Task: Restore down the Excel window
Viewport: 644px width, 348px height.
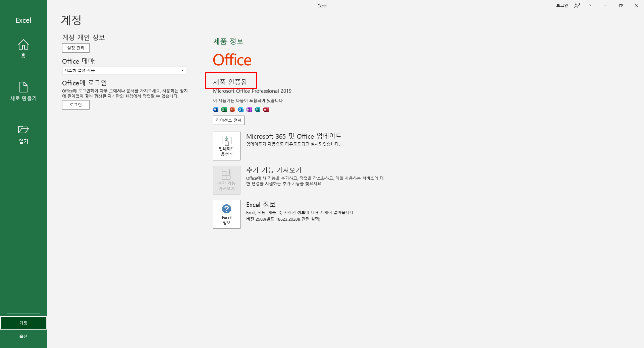Action: click(621, 5)
